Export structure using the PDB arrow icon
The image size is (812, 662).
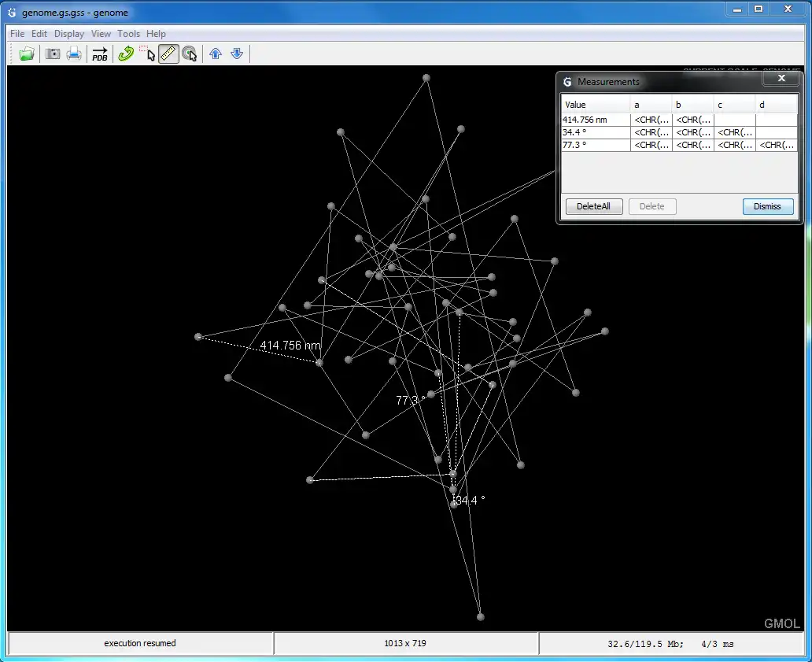pos(99,54)
